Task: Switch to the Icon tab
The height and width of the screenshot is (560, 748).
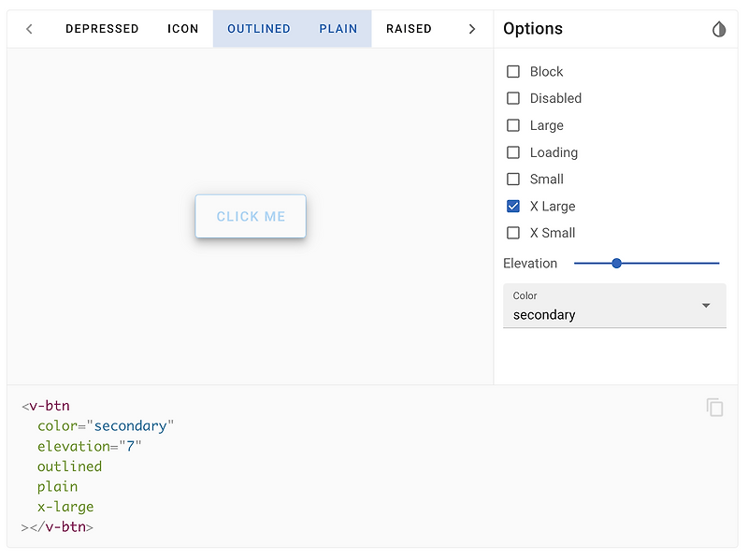Action: [x=183, y=29]
